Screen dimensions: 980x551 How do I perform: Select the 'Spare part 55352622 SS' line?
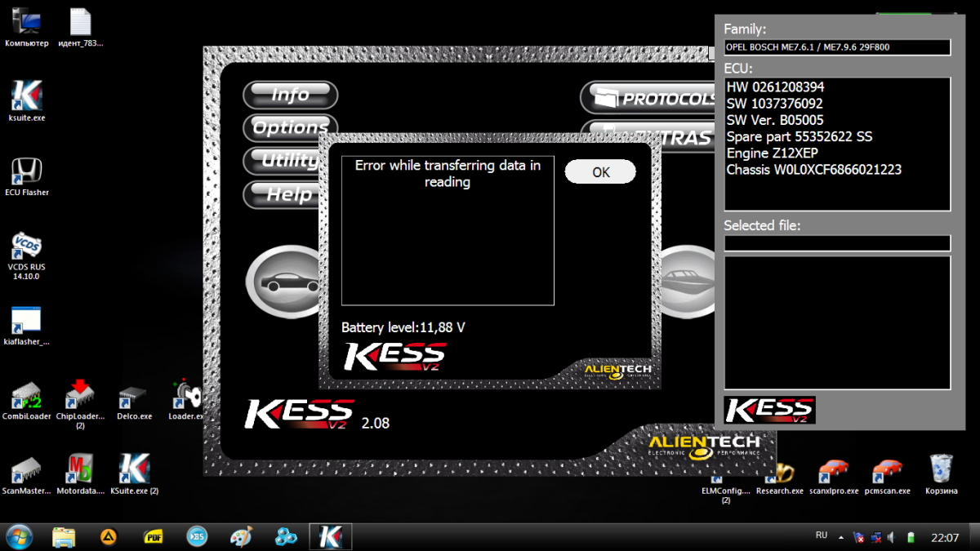pos(800,136)
